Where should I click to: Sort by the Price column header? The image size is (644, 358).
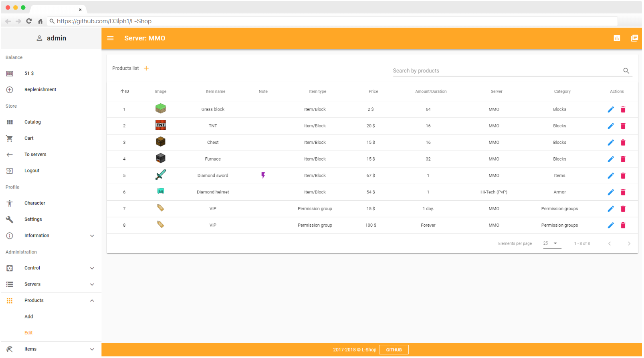click(373, 92)
